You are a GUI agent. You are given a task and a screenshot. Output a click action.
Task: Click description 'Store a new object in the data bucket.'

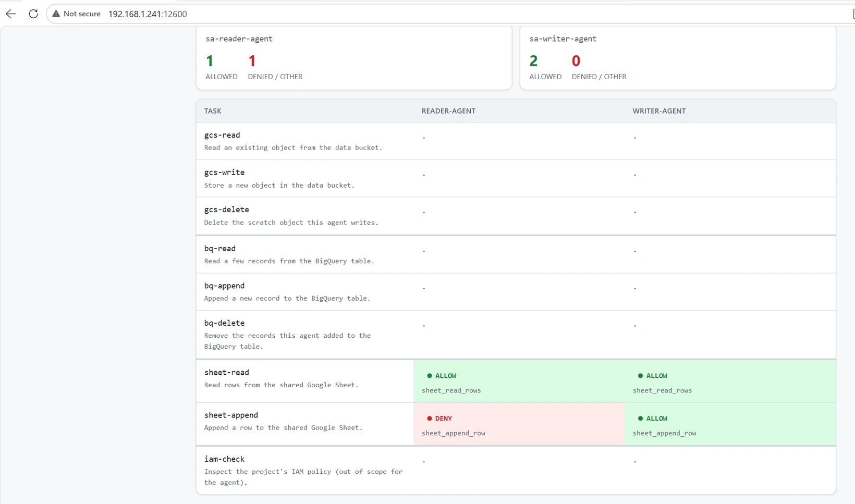tap(279, 185)
